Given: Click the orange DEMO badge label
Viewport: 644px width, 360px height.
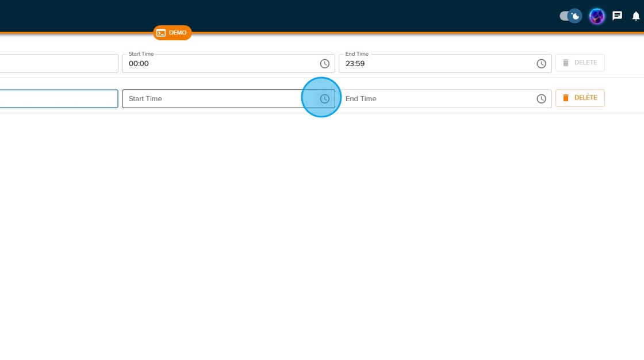Looking at the screenshot, I should (x=178, y=33).
